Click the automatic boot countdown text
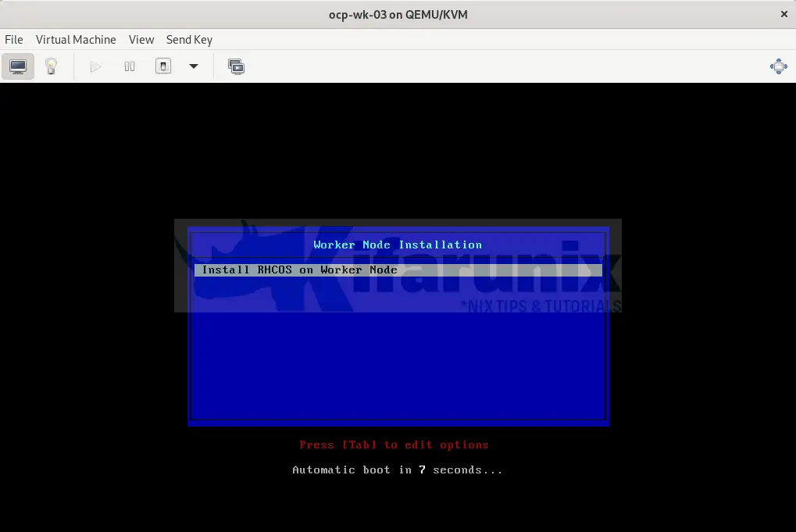This screenshot has width=796, height=532. pyautogui.click(x=397, y=470)
